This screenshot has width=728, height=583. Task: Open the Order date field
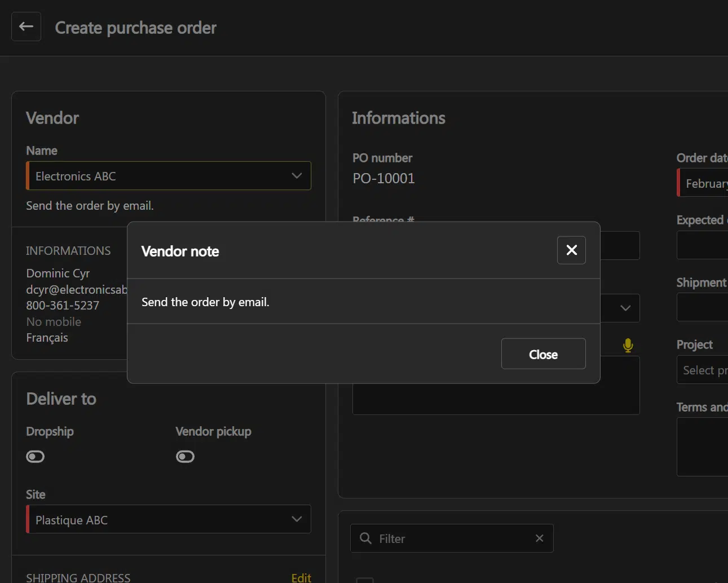(x=705, y=184)
